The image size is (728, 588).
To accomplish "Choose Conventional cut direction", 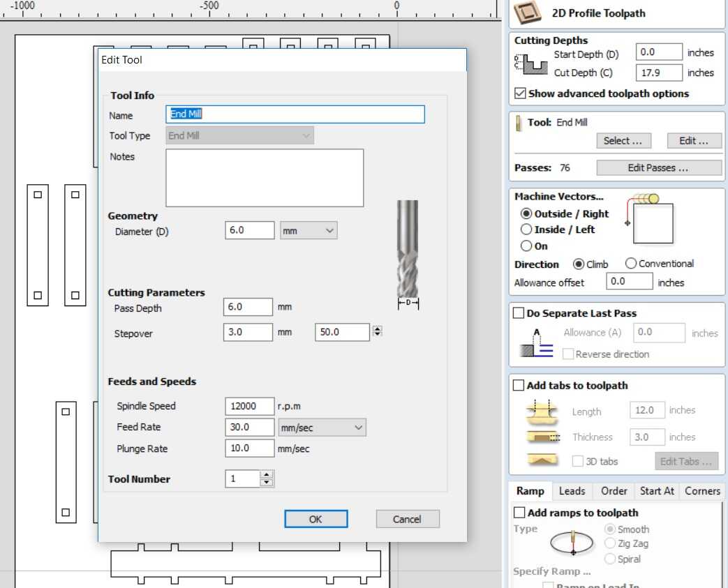I will 630,263.
